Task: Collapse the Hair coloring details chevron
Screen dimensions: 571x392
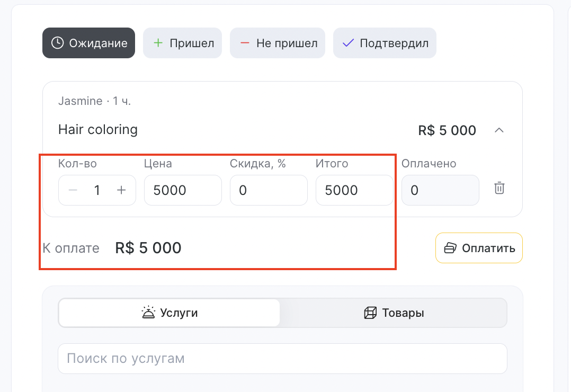Action: click(x=499, y=130)
